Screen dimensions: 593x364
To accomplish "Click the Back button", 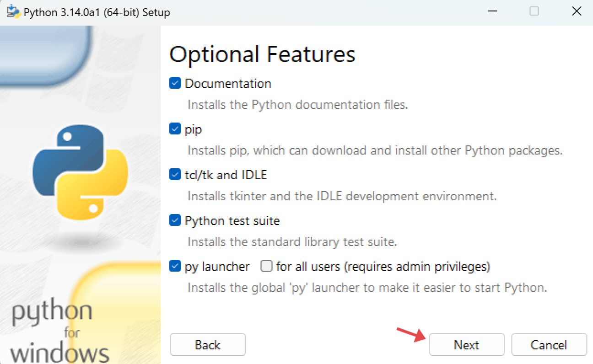I will (207, 344).
